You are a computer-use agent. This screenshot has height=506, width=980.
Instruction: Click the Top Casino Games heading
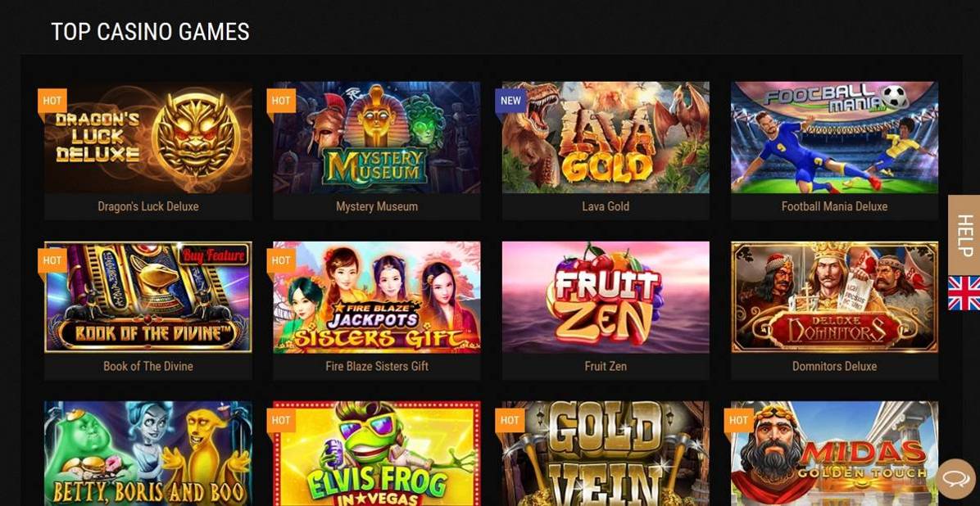150,32
